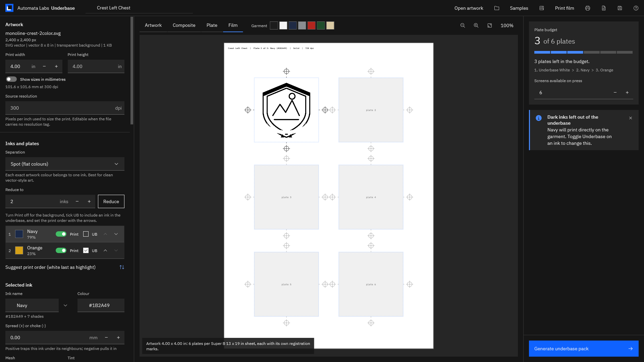The image size is (644, 362).
Task: Increase screens available on press
Action: [x=627, y=93]
